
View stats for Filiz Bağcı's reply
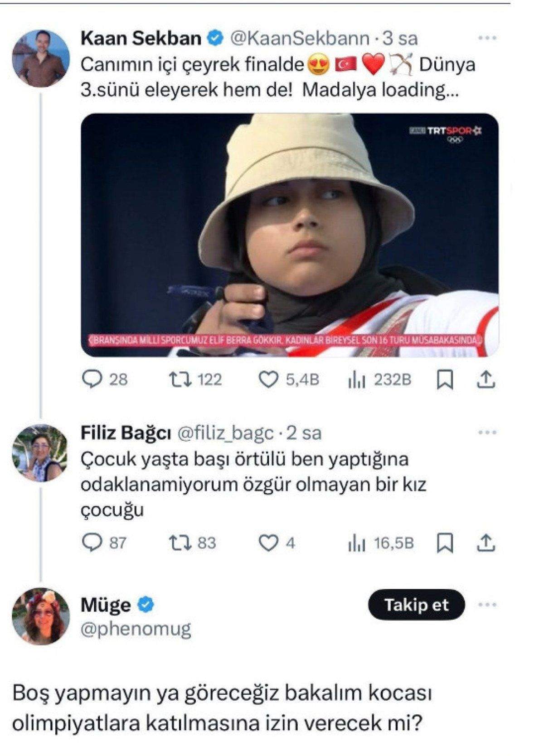(356, 543)
